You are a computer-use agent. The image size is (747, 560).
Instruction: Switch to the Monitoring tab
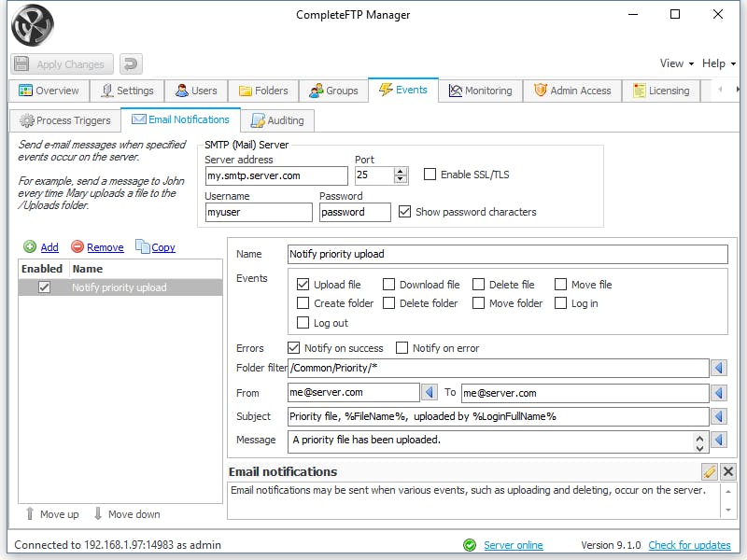[x=481, y=91]
